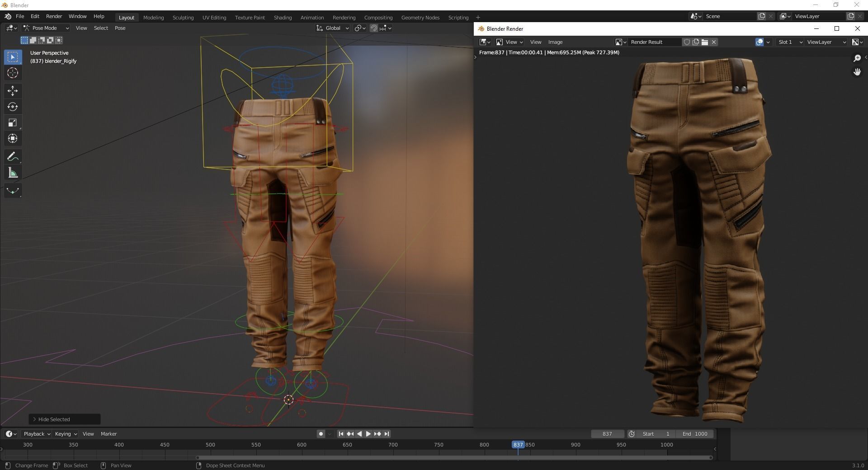Open the pivot point dropdown

coord(360,28)
